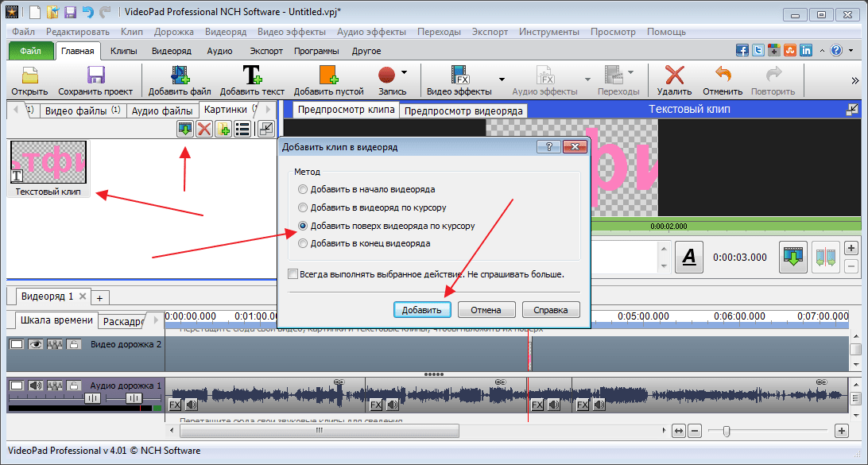Adjust Аудио дорожка 1 volume slider

click(x=93, y=398)
